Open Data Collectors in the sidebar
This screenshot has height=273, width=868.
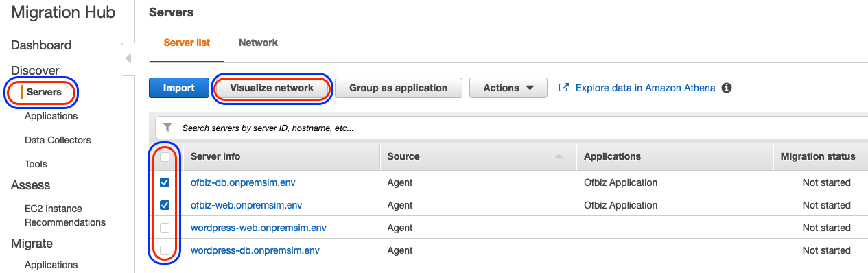(58, 140)
